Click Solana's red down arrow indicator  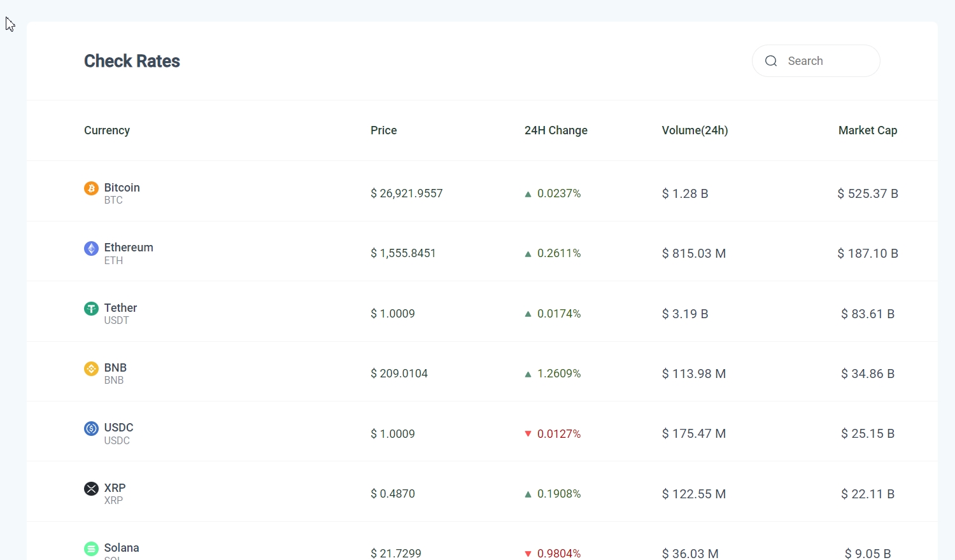pos(528,554)
